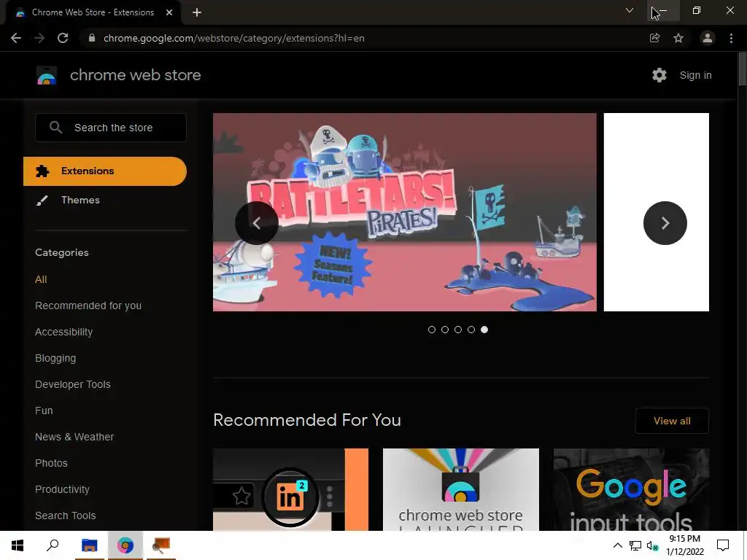Select the All category
Image resolution: width=747 pixels, height=560 pixels.
coord(41,279)
